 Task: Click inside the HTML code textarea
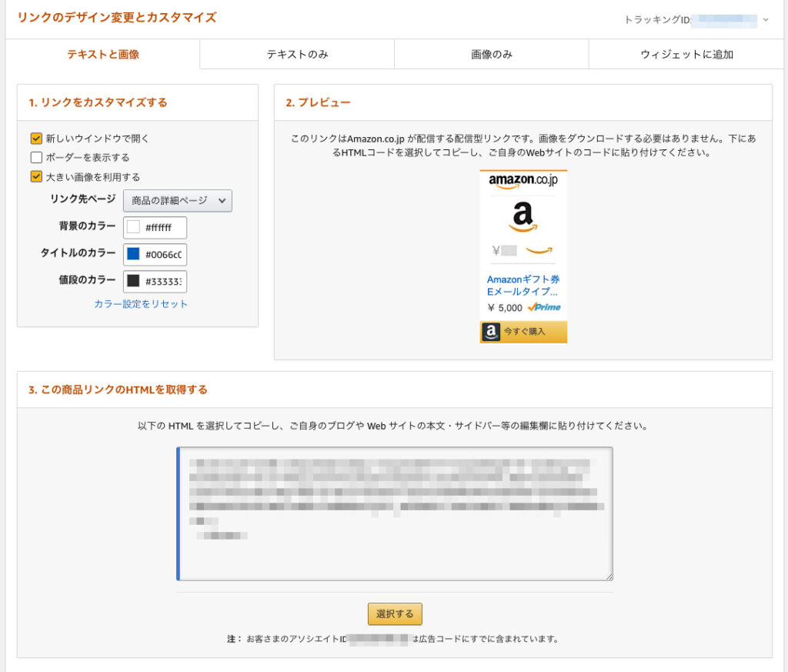[x=395, y=513]
